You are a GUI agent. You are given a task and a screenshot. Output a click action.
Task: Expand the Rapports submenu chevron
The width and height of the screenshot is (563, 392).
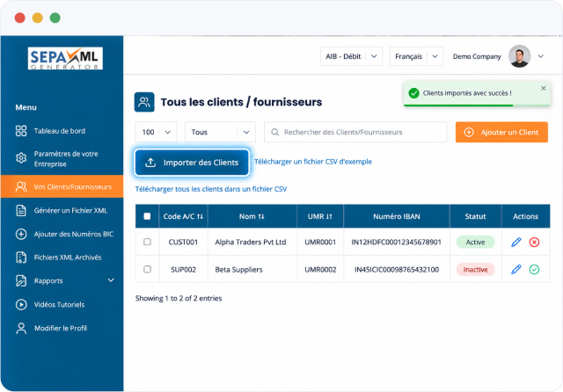(x=111, y=280)
